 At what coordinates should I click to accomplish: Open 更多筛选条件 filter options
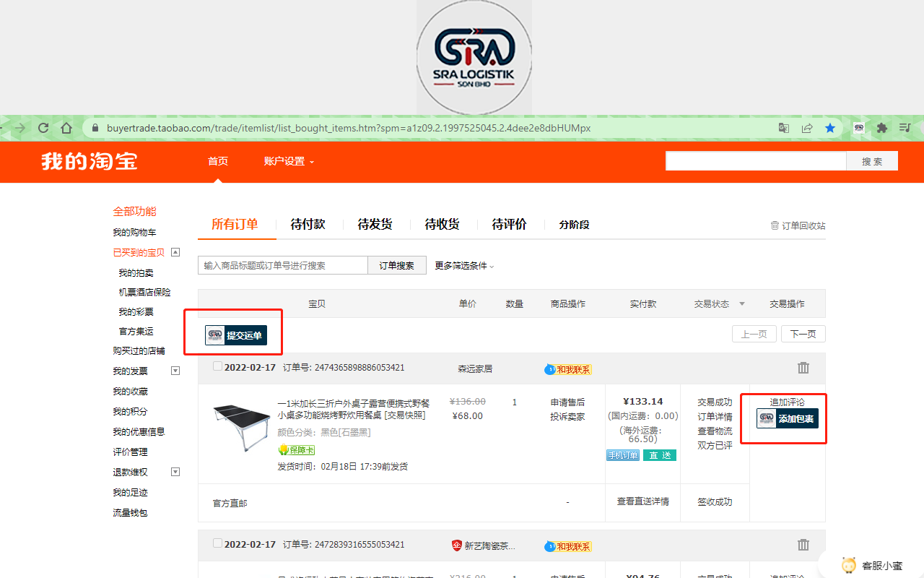click(x=461, y=265)
